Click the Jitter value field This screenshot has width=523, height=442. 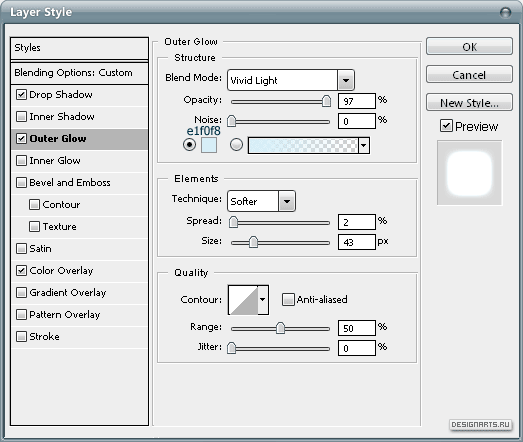[357, 348]
